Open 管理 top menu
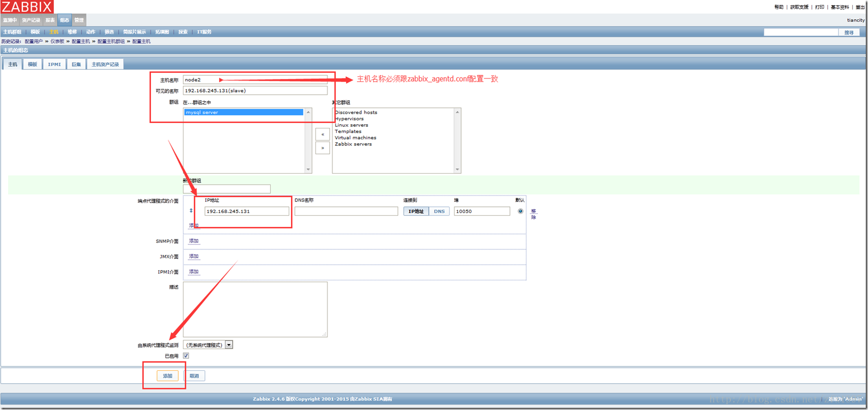This screenshot has height=410, width=868. pyautogui.click(x=79, y=20)
